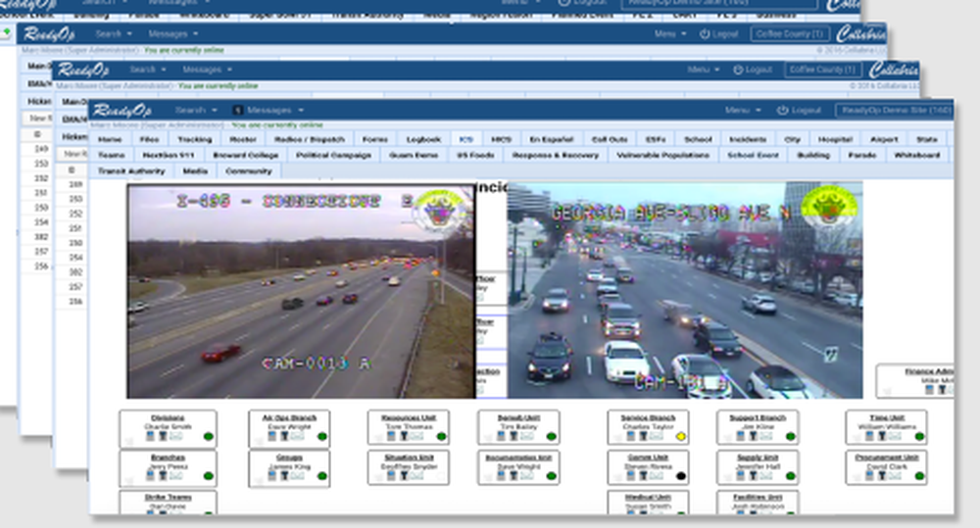Open the blue form icon in the Support Branch card
Image resolution: width=980 pixels, height=528 pixels.
(x=741, y=436)
